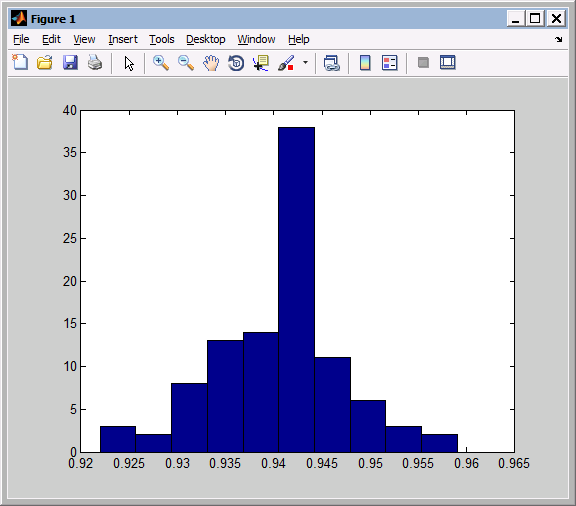Select the Data Cursor tool
This screenshot has width=576, height=506.
pos(261,63)
